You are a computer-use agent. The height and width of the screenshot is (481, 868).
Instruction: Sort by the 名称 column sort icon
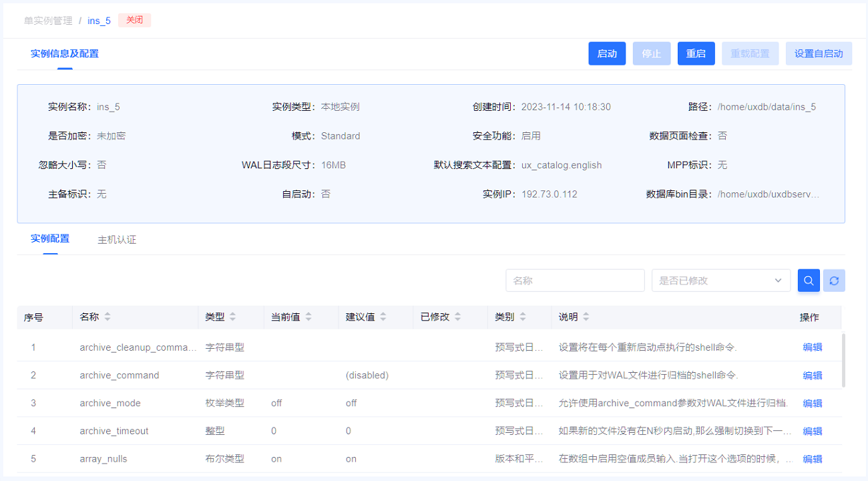coord(107,317)
